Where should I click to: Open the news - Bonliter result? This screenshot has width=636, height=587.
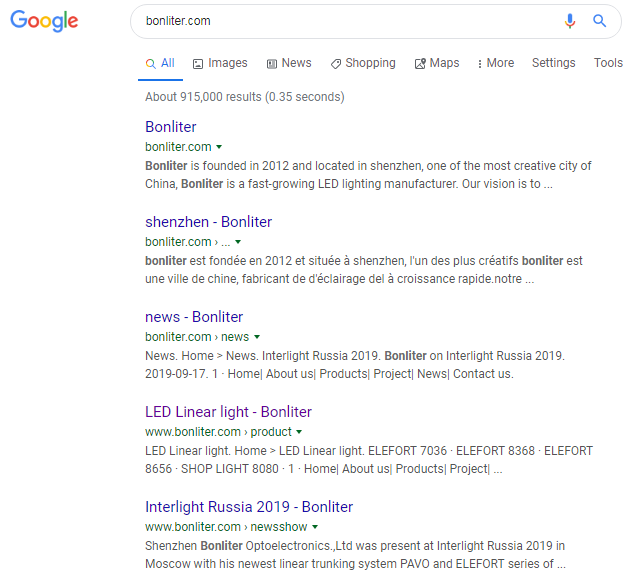(x=194, y=317)
